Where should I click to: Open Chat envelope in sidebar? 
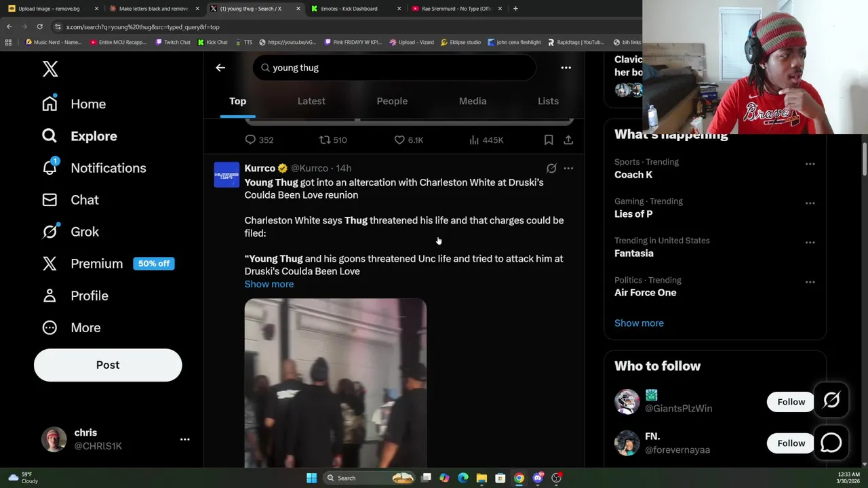coord(71,200)
